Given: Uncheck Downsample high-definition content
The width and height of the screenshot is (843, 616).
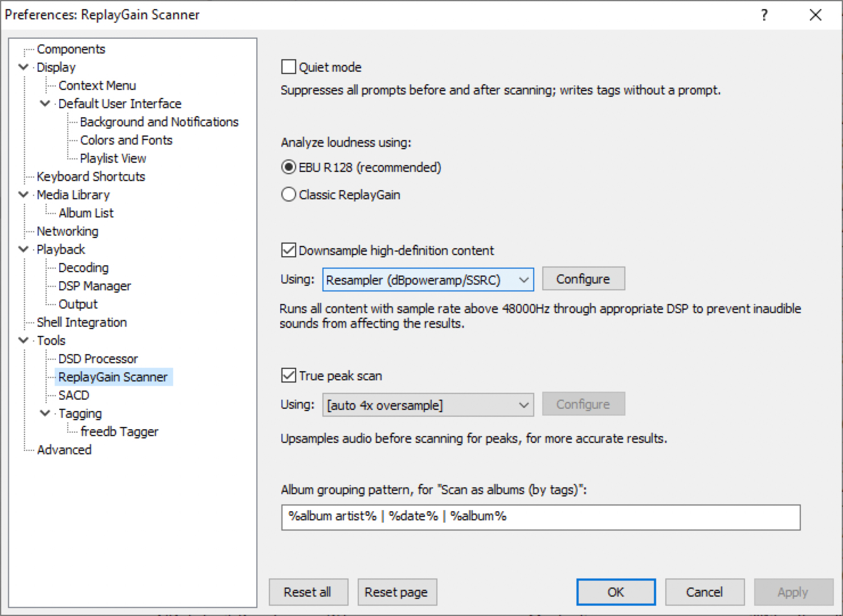Looking at the screenshot, I should (289, 250).
